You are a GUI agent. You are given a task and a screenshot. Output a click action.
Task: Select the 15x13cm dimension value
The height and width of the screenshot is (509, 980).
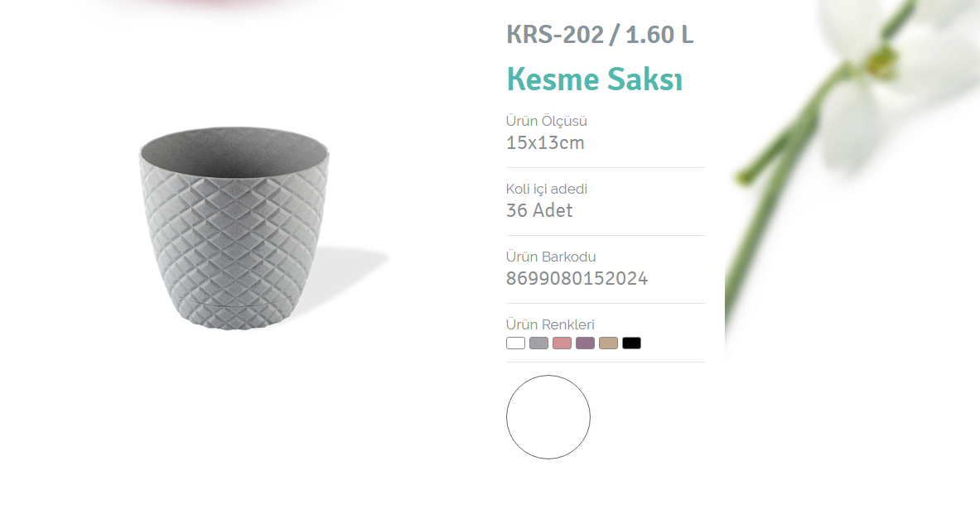tap(546, 142)
